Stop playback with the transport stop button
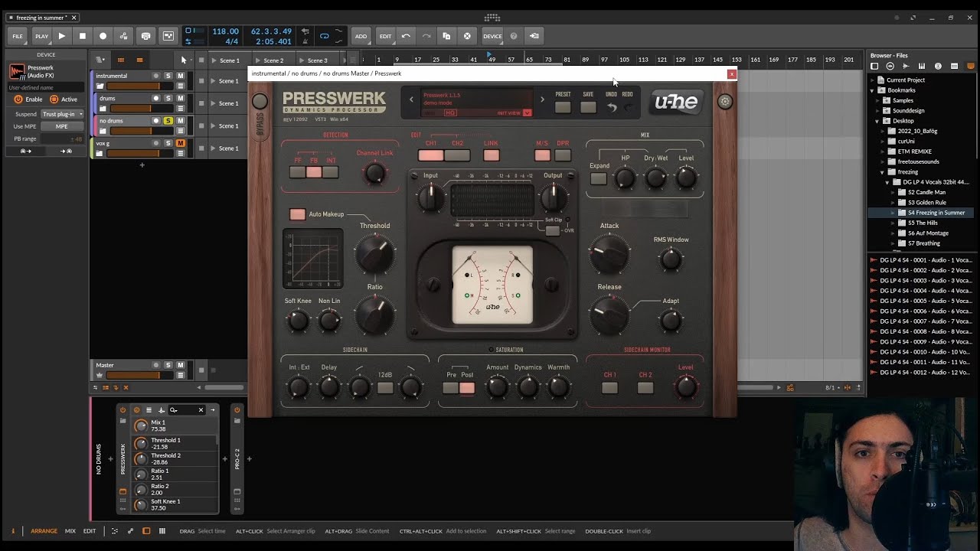The width and height of the screenshot is (980, 551). point(83,36)
